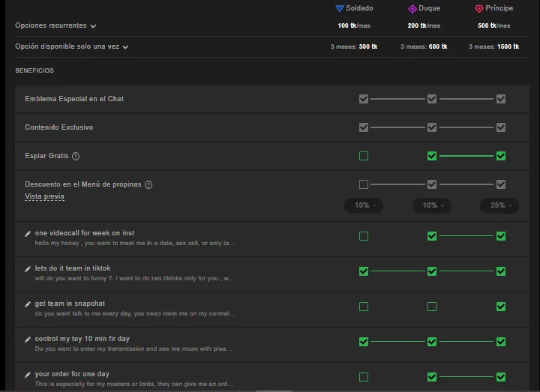Image resolution: width=540 pixels, height=392 pixels.
Task: Click the Contenido Exclusivo benefit row label
Action: coord(58,127)
